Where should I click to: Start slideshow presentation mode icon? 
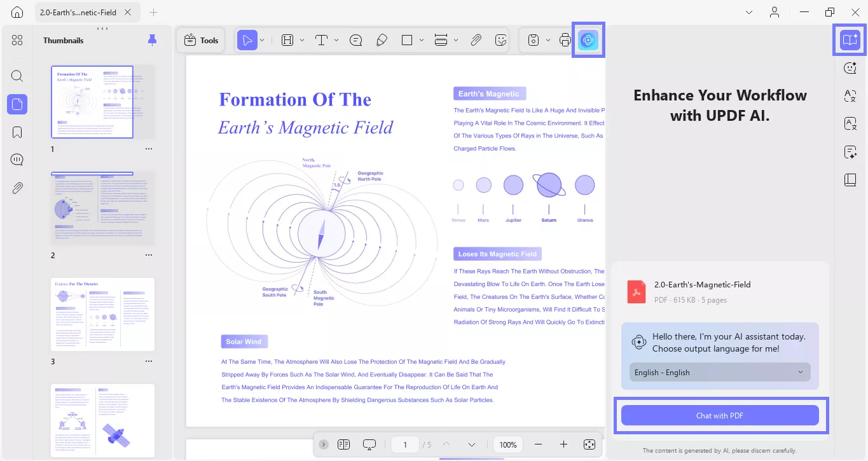(x=369, y=444)
